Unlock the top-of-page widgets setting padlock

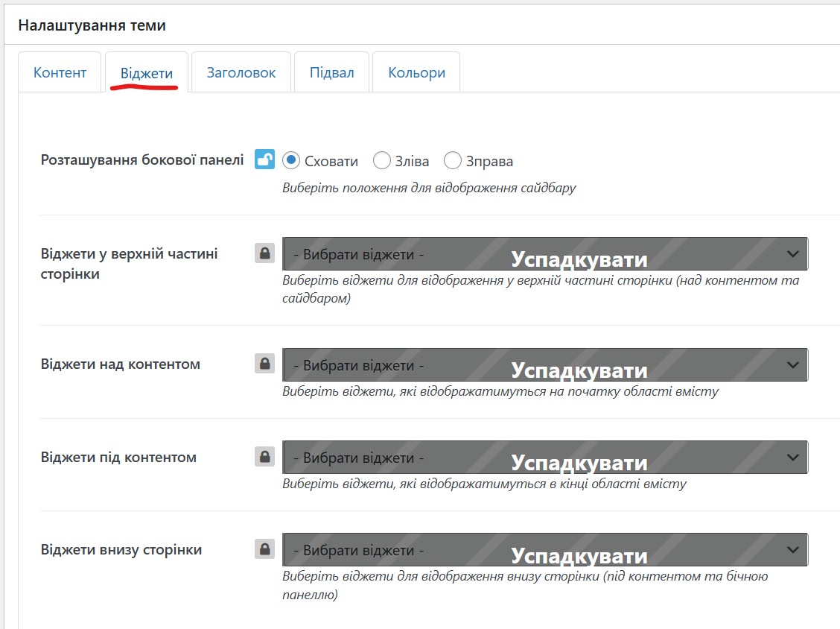coord(264,253)
